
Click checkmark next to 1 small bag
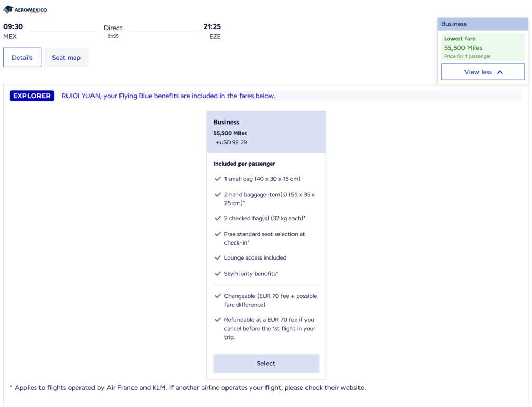coord(218,179)
